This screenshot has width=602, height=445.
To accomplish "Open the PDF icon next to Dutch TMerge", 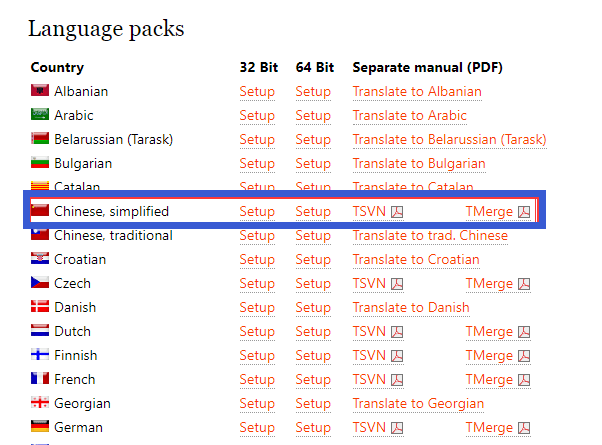I will 524,332.
